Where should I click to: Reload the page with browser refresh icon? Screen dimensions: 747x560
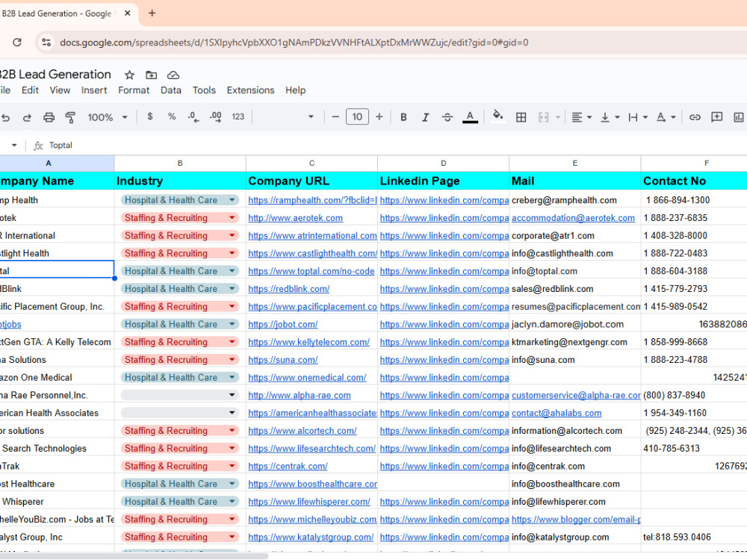[x=17, y=42]
